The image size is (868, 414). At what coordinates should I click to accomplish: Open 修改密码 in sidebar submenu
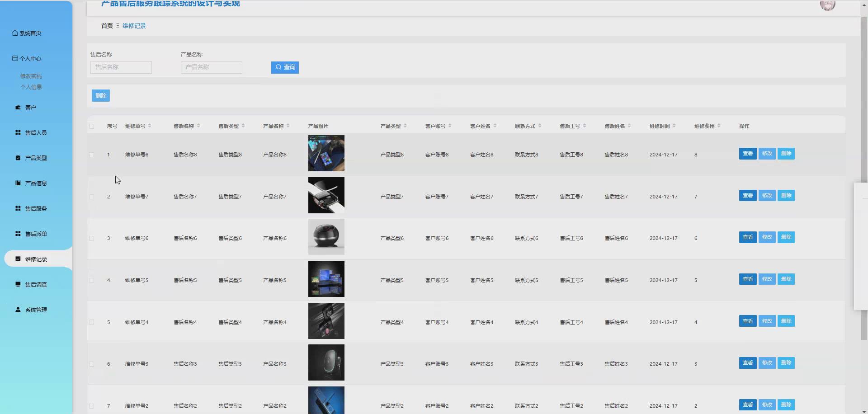click(x=31, y=76)
